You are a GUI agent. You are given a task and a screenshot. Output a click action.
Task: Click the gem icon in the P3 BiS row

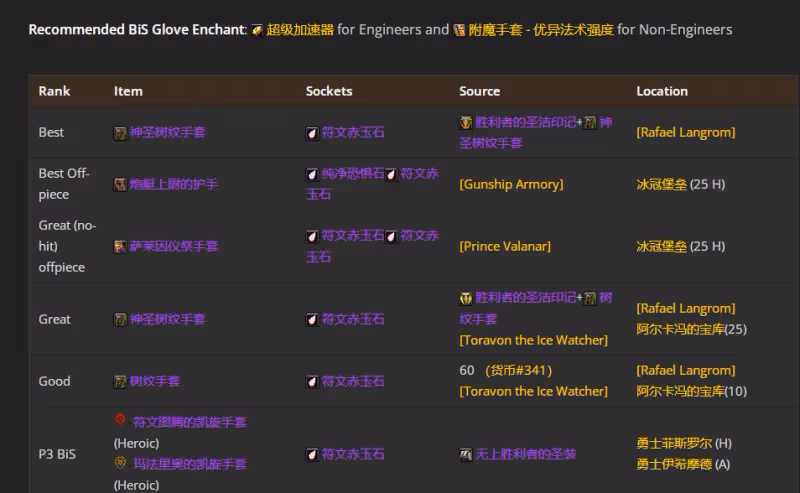click(x=312, y=455)
